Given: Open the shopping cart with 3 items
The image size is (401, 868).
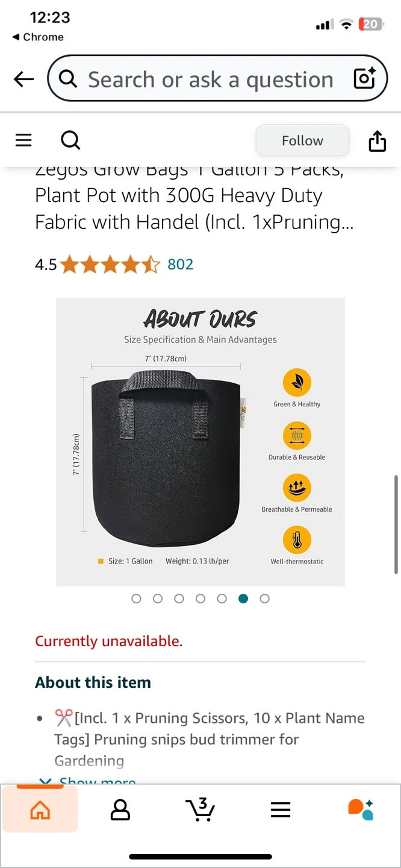Looking at the screenshot, I should click(200, 810).
